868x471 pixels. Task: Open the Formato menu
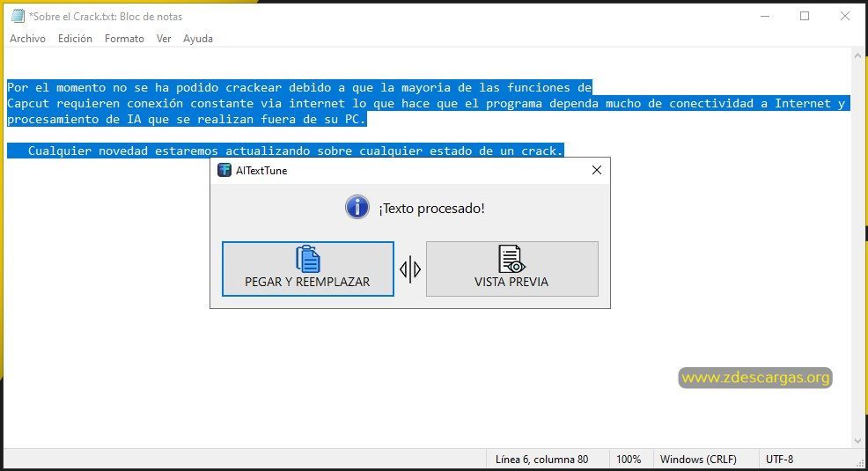[124, 39]
